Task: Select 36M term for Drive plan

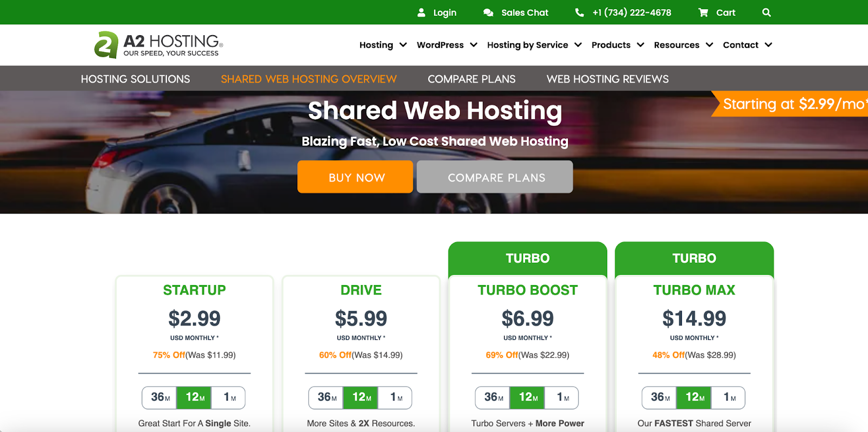Action: [326, 397]
